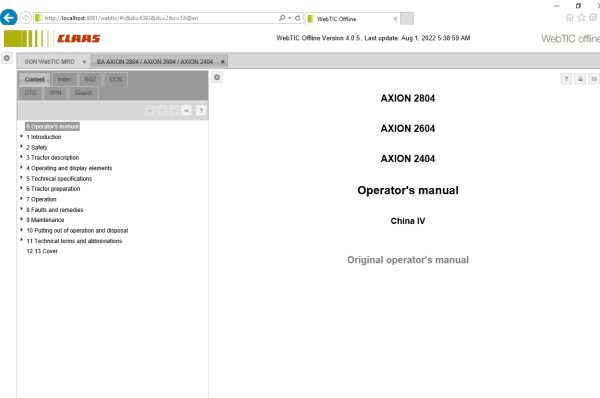Click the help icon above the document
600x398 pixels.
click(566, 79)
